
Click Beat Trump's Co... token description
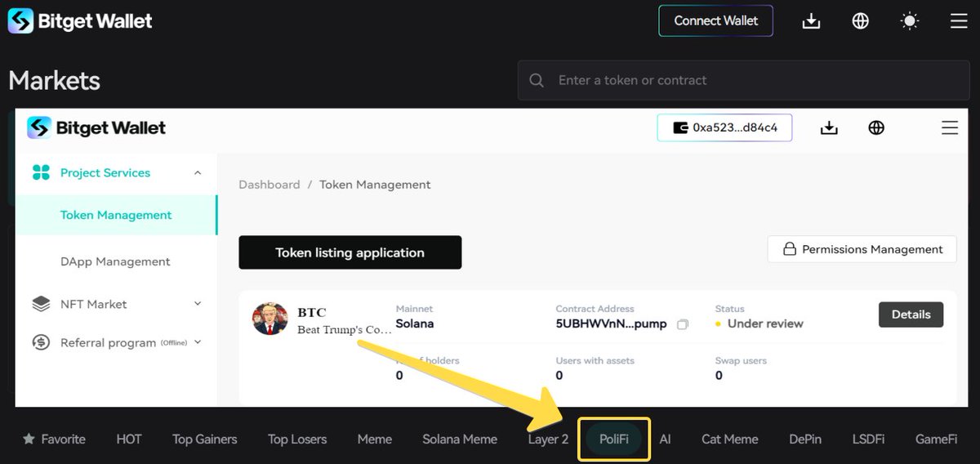tap(345, 330)
